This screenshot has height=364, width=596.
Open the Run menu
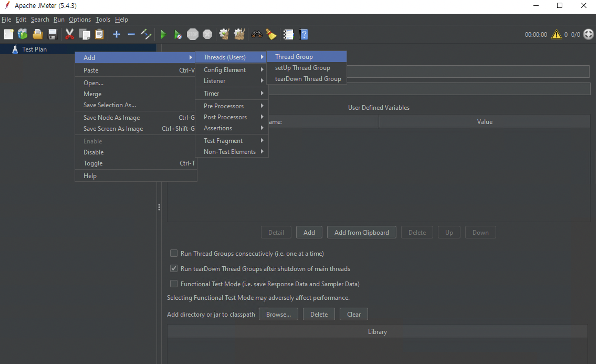[59, 19]
